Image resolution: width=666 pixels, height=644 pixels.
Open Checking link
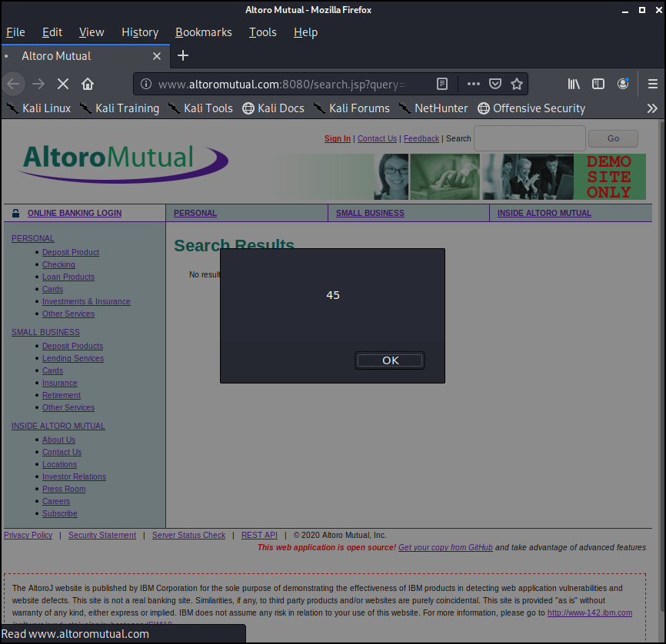[x=58, y=264]
